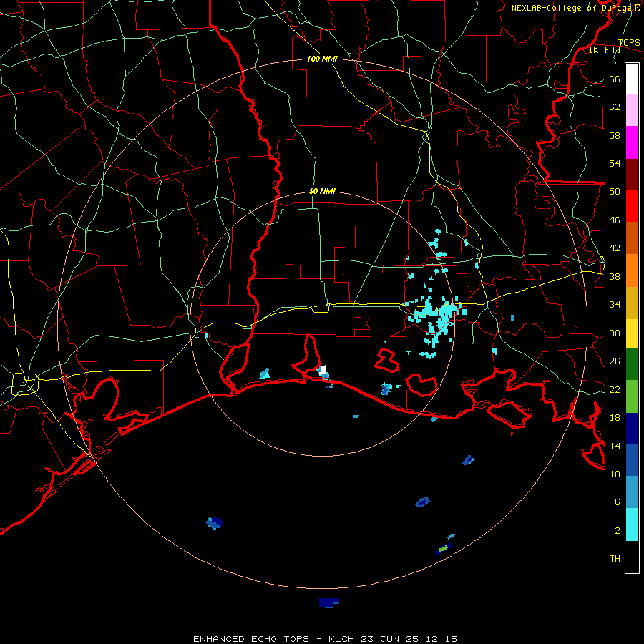The height and width of the screenshot is (644, 644).
Task: Click the 10 value on the legend
Action: tap(615, 474)
